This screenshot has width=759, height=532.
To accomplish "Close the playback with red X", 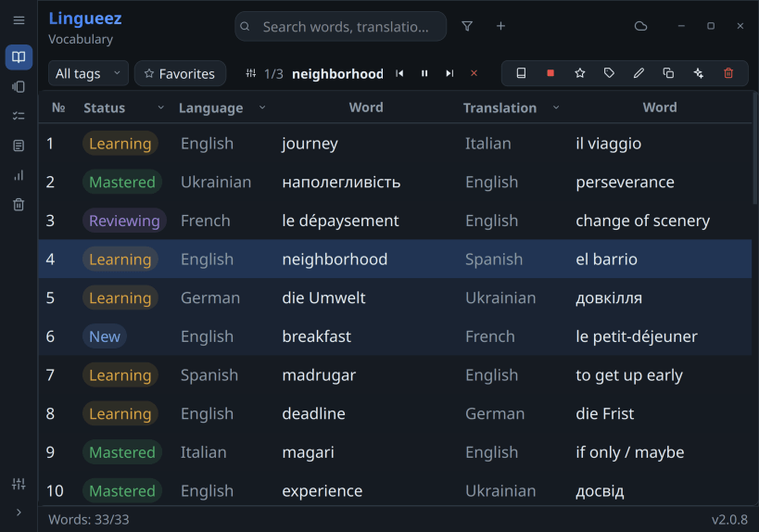I will click(474, 73).
